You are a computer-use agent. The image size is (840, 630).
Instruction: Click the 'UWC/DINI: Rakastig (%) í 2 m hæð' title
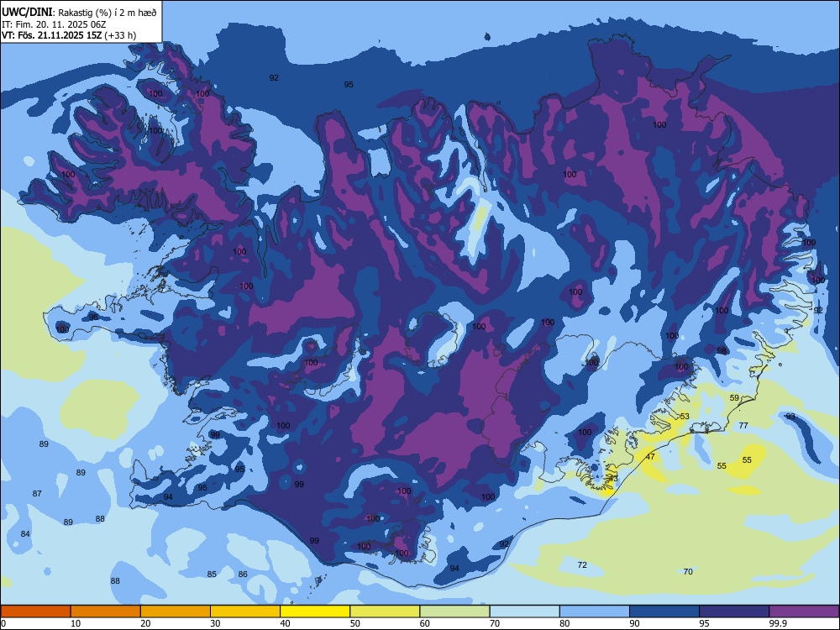point(79,13)
